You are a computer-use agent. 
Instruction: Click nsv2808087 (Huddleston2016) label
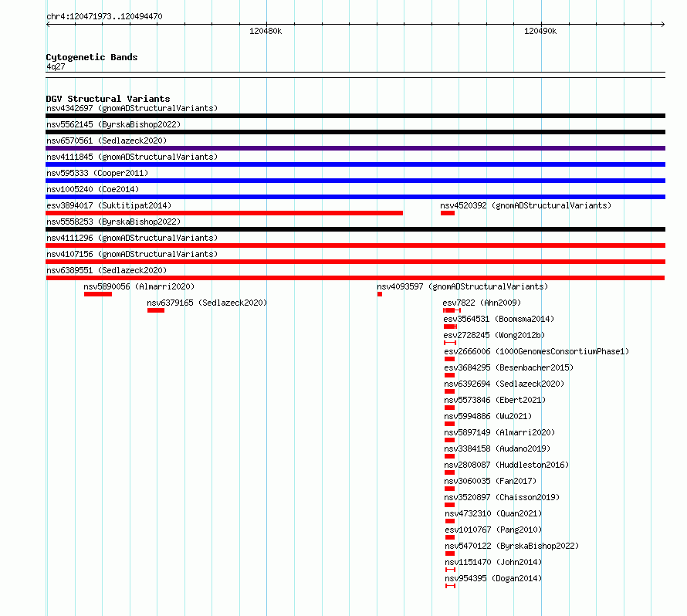[x=506, y=465]
